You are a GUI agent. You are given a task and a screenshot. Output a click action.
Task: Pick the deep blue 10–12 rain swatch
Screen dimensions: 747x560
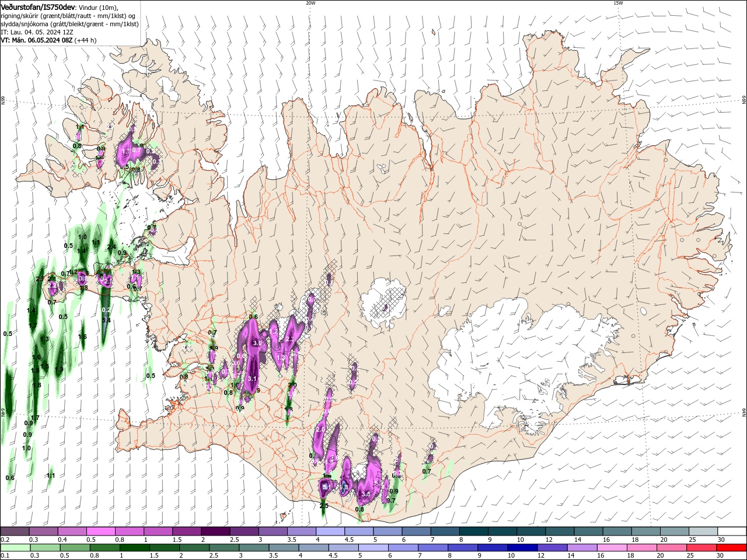(x=523, y=548)
